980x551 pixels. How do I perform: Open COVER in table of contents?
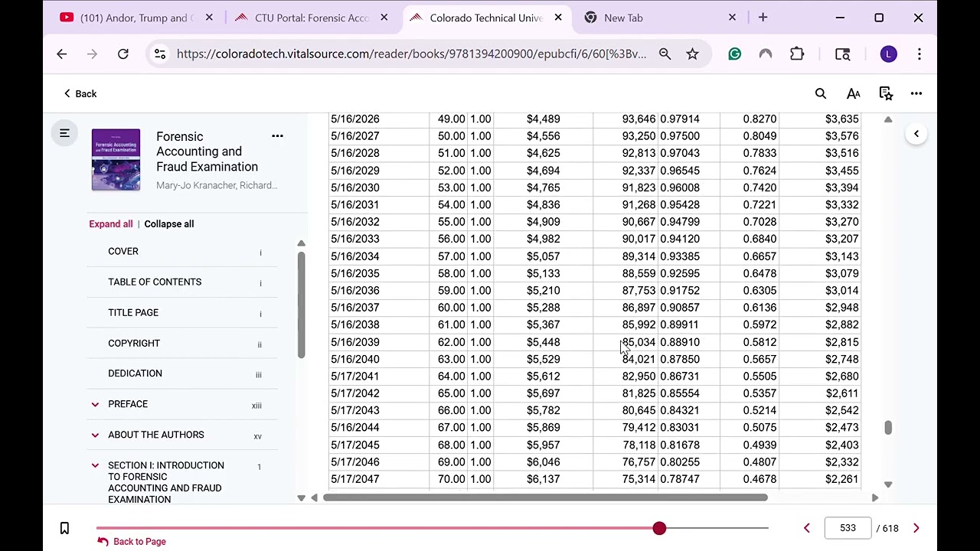(x=123, y=251)
